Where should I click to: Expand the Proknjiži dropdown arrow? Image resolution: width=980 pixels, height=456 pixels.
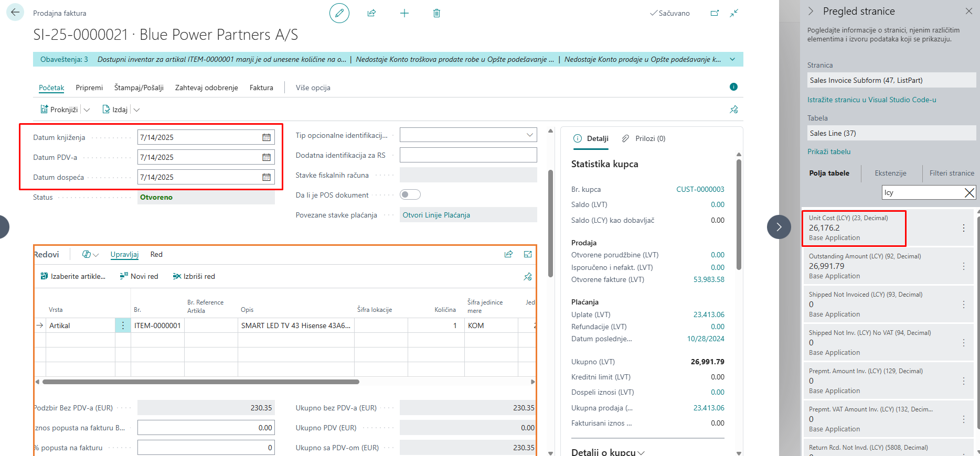coord(87,110)
